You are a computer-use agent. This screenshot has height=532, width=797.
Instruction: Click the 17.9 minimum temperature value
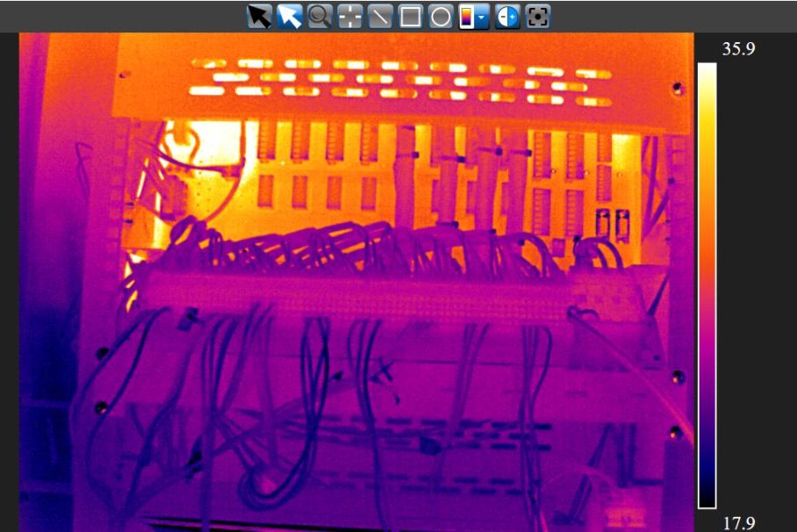(x=738, y=523)
